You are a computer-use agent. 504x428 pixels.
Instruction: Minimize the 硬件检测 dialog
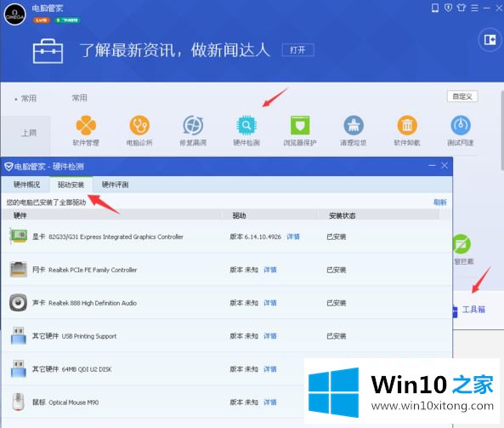[432, 166]
